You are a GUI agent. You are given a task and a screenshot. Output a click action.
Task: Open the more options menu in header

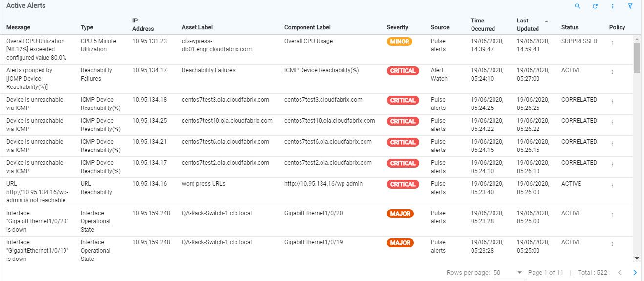[613, 6]
